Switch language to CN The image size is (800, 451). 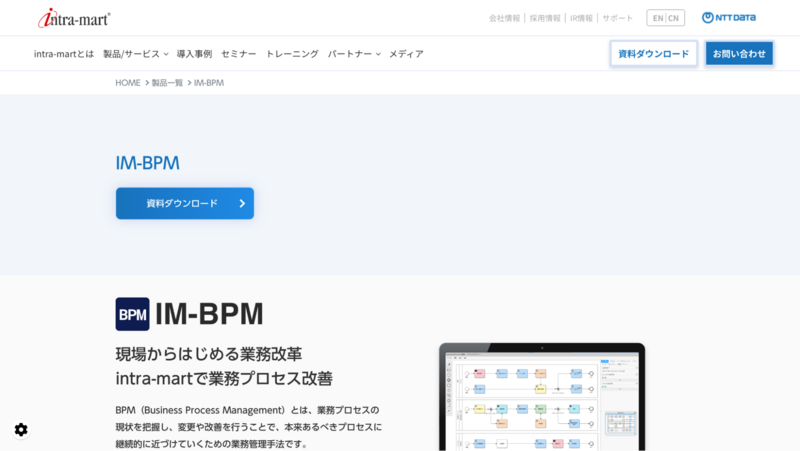[x=675, y=18]
